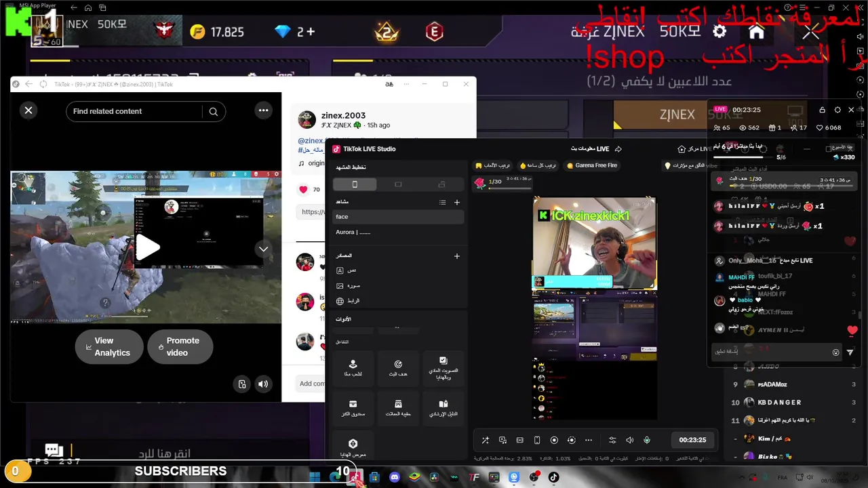Open the gift gallery tool
The image size is (868, 488).
coord(353,447)
